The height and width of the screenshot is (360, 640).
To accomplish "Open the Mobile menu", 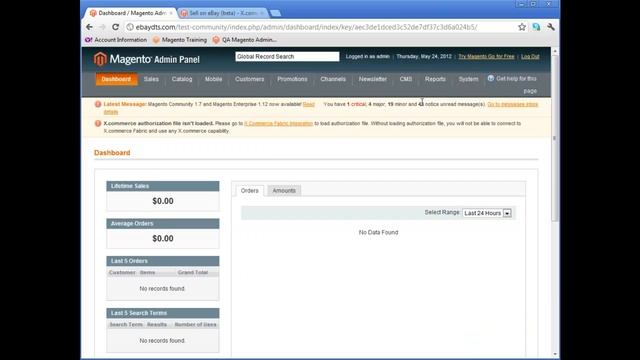I will tap(213, 79).
